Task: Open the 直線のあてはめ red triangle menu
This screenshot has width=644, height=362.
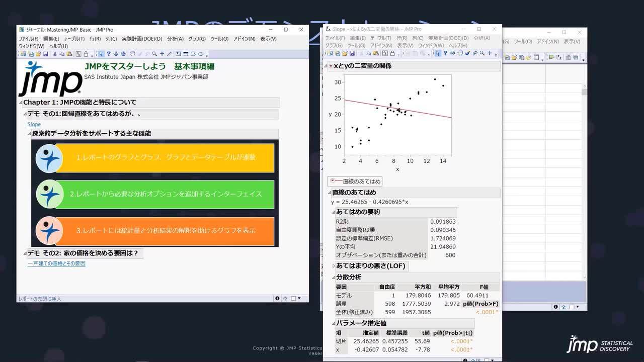Action: [x=333, y=181]
